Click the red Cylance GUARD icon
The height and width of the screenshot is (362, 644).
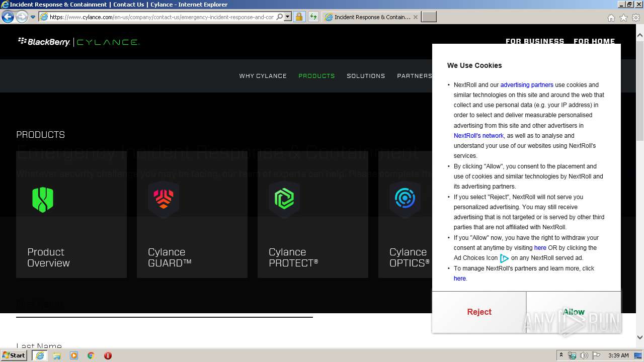[x=164, y=200]
